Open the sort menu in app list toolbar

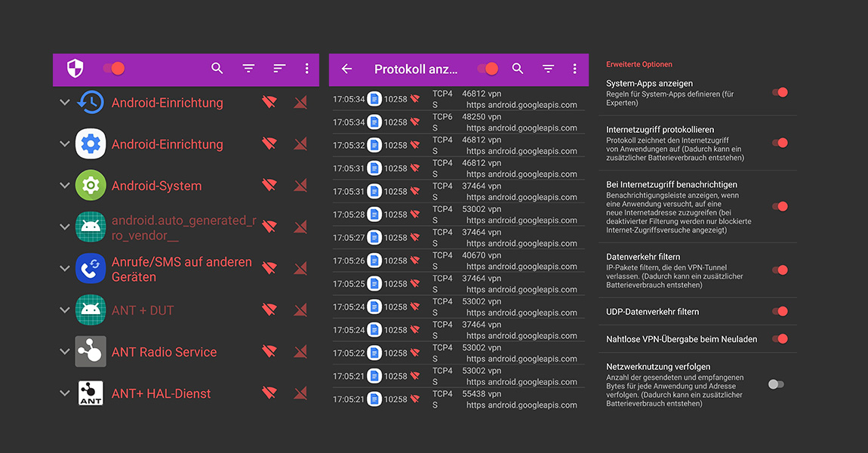279,68
